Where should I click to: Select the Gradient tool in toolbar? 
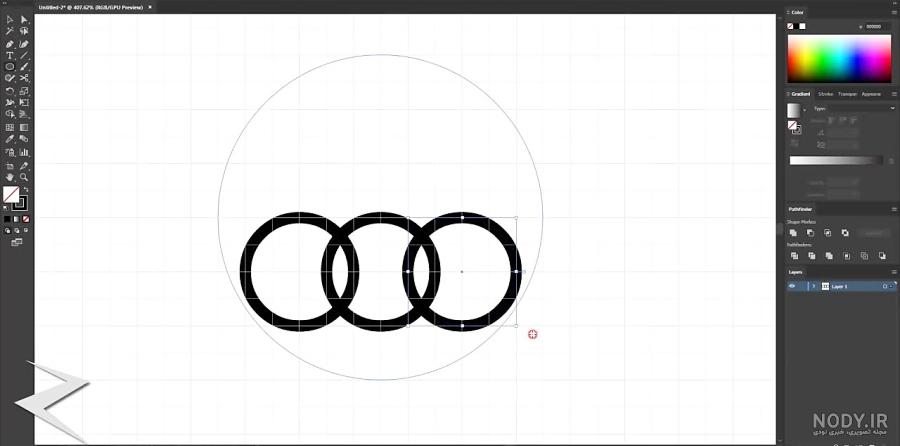click(24, 127)
